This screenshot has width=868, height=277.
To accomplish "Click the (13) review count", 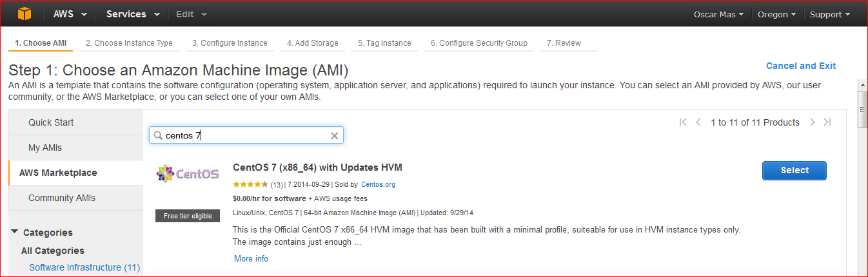I will (x=277, y=184).
